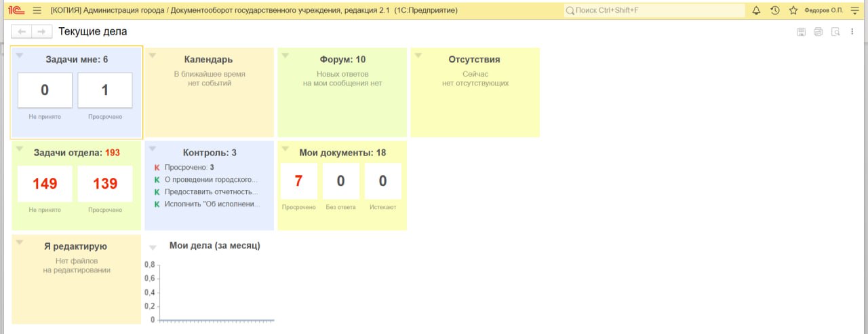Expand the Мои документы widget triangle menu
868x334 pixels.
pyautogui.click(x=285, y=149)
